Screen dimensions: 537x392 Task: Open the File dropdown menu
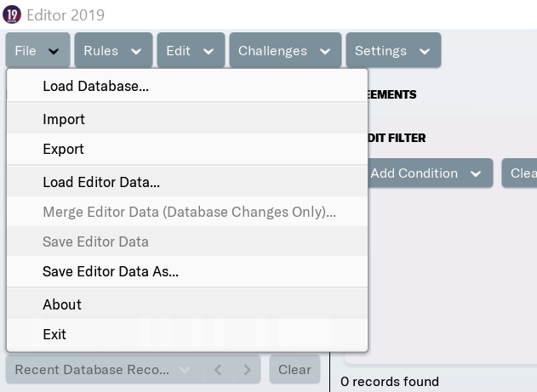point(37,51)
